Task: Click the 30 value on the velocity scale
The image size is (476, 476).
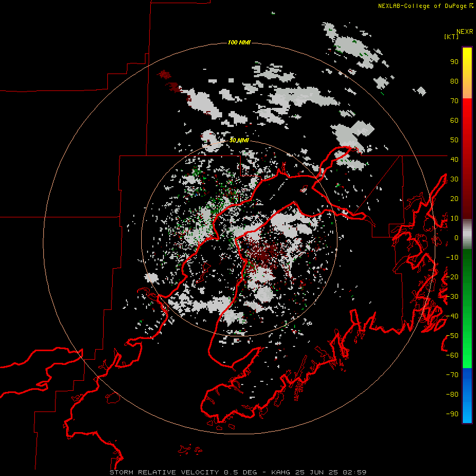Action: pyautogui.click(x=454, y=179)
